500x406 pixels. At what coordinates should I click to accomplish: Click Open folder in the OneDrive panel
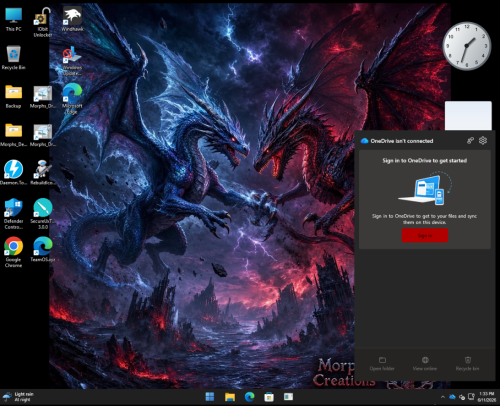pyautogui.click(x=382, y=364)
